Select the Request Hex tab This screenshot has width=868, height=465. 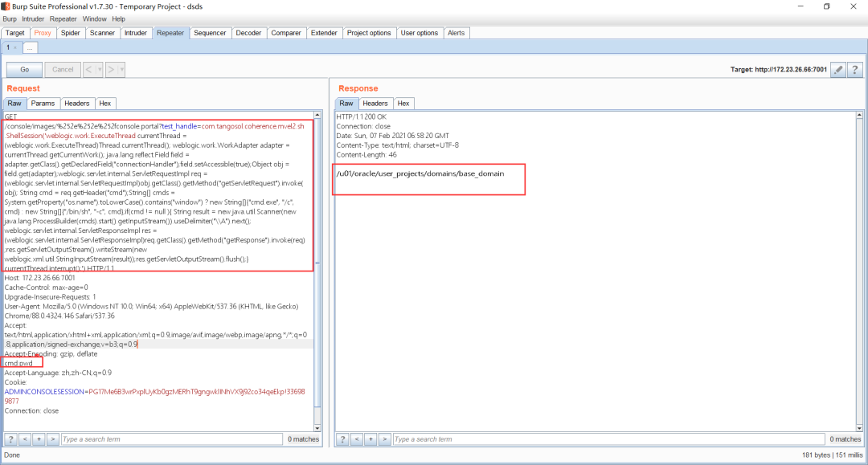(105, 104)
